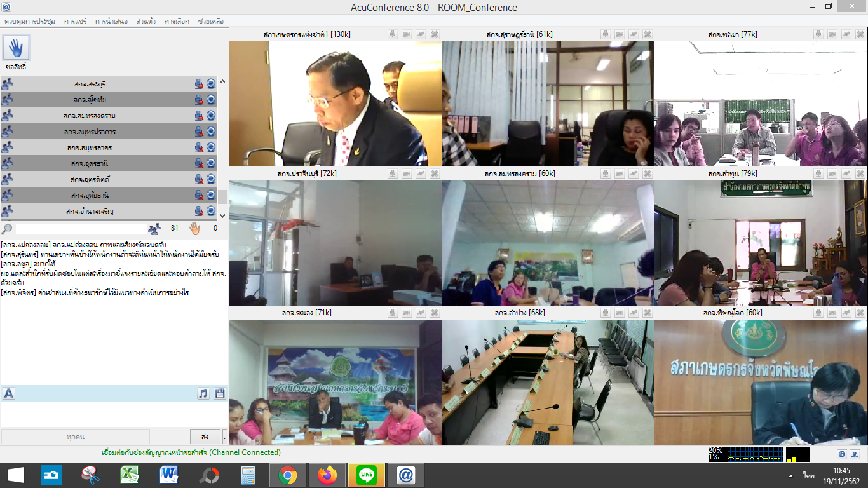Close the สกจ.ลำพูน video with the X icon
868x488 pixels.
tap(860, 173)
